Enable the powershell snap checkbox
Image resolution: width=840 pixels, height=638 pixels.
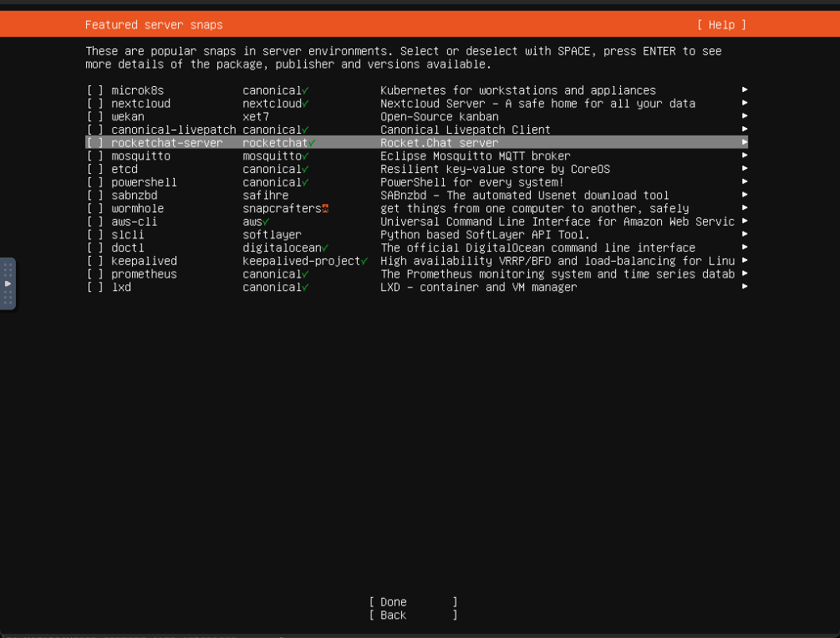tap(94, 182)
